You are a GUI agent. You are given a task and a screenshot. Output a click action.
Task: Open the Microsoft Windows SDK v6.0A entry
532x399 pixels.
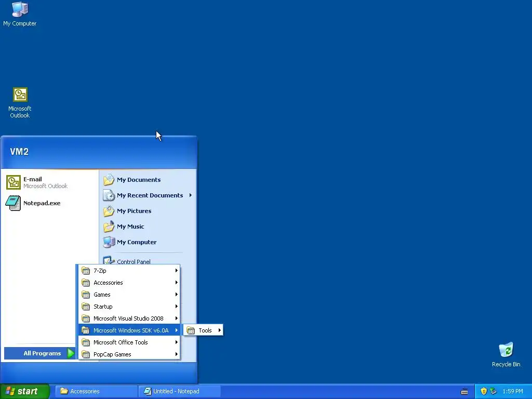click(x=129, y=330)
